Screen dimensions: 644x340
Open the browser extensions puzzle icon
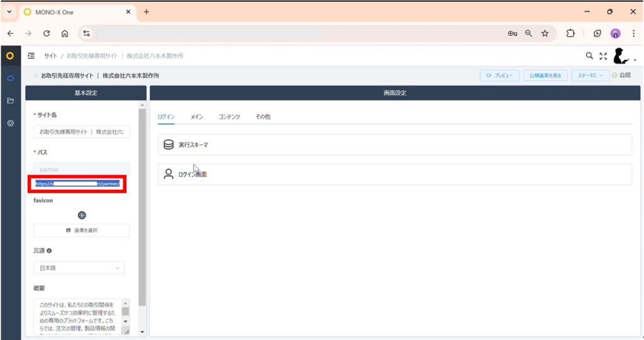(x=570, y=34)
